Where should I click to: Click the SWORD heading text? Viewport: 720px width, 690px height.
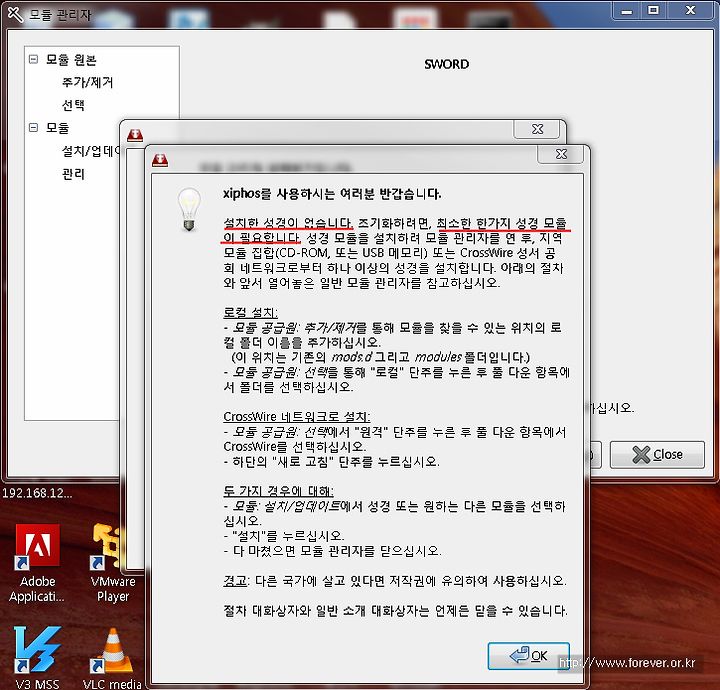[x=446, y=64]
